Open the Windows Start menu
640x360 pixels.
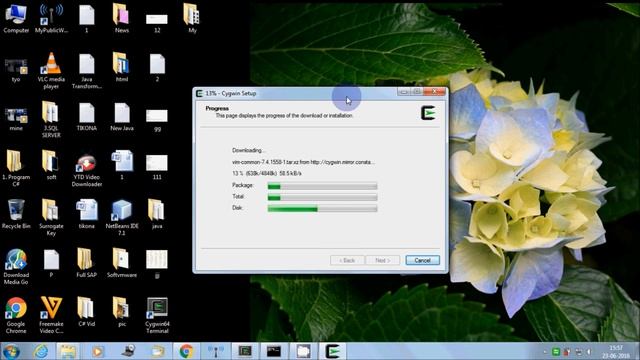point(11,351)
